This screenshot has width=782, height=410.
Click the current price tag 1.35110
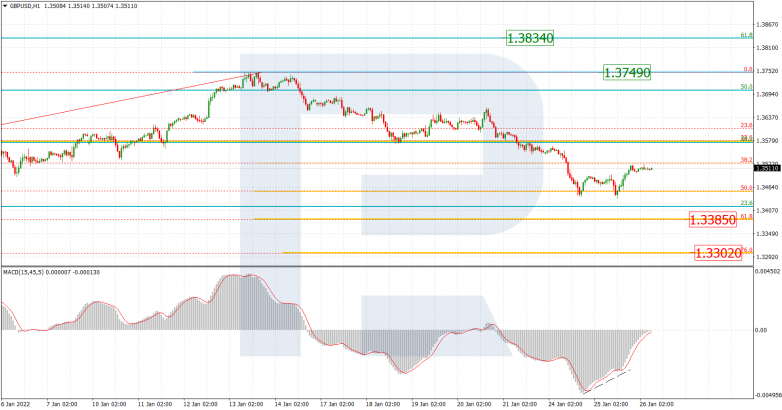[767, 169]
